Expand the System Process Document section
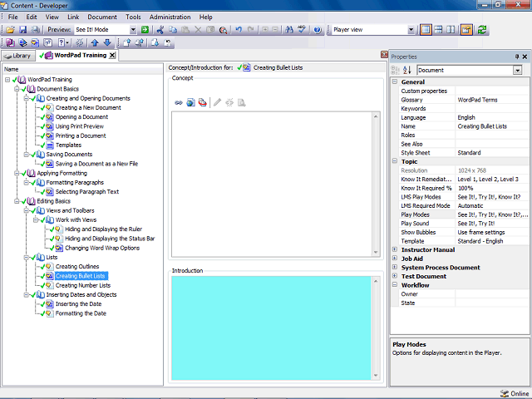532x399 pixels. tap(395, 267)
